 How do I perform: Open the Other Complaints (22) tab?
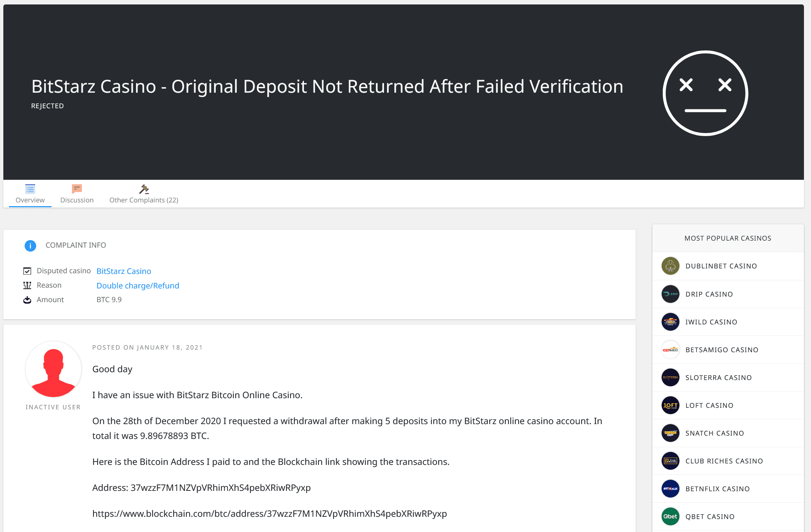[144, 194]
